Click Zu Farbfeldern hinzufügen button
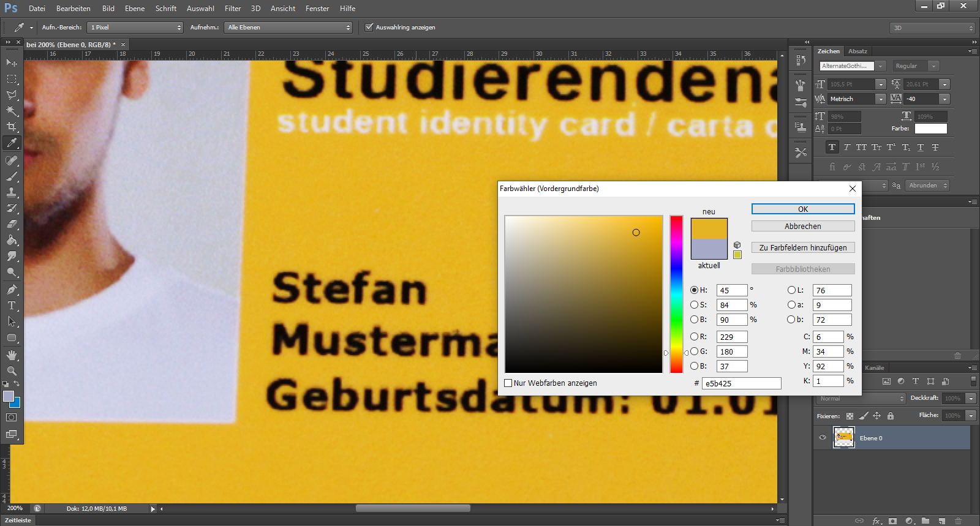 803,248
